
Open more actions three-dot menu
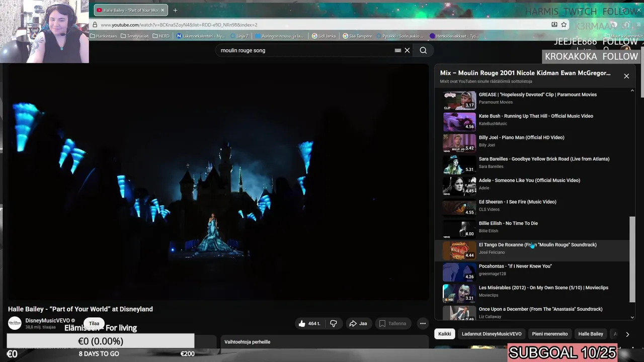[x=423, y=323]
